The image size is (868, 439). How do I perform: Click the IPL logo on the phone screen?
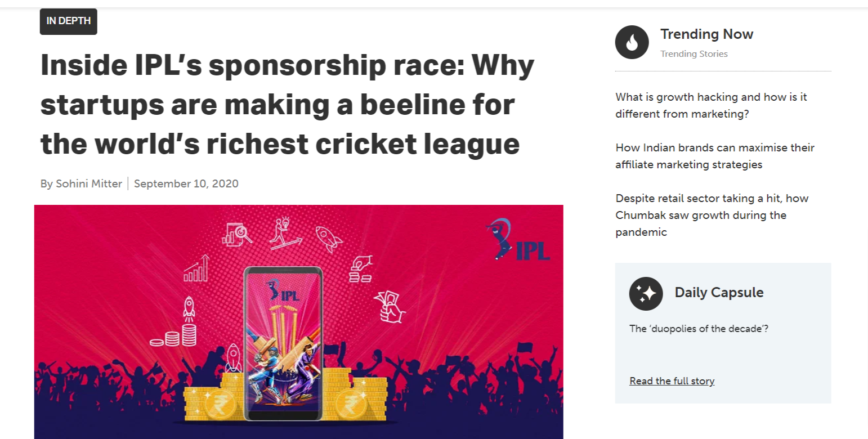pos(283,292)
